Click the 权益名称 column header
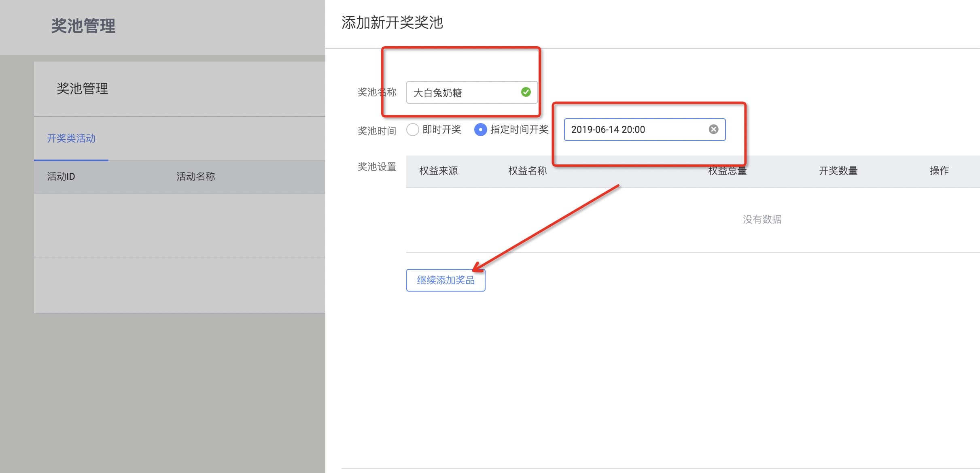The width and height of the screenshot is (980, 473). [x=528, y=171]
